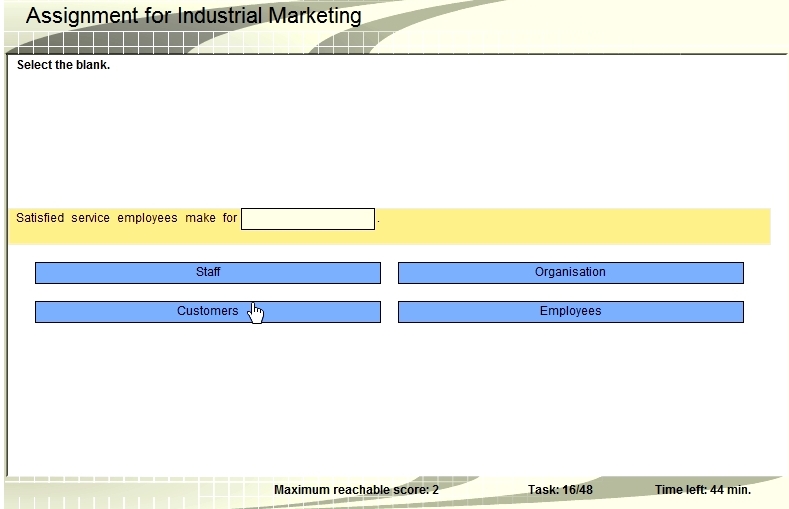This screenshot has height=509, width=789.
Task: Click the 'Assignment for Industrial Marketing' title
Action: pos(194,16)
